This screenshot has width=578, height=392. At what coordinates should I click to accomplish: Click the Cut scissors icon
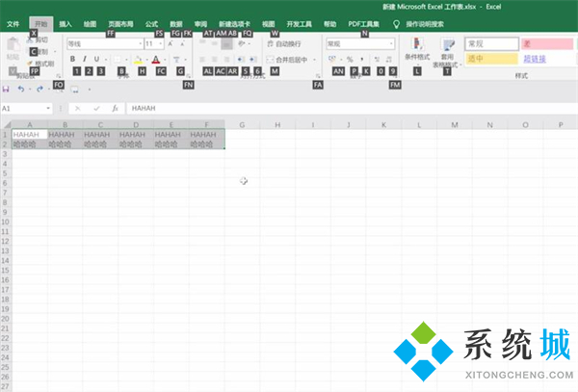(x=30, y=39)
